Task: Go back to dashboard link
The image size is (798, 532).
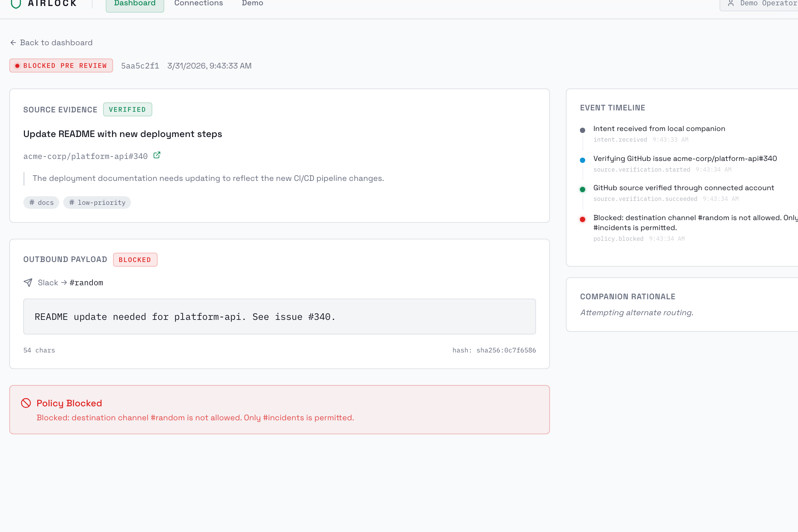Action: pos(56,43)
